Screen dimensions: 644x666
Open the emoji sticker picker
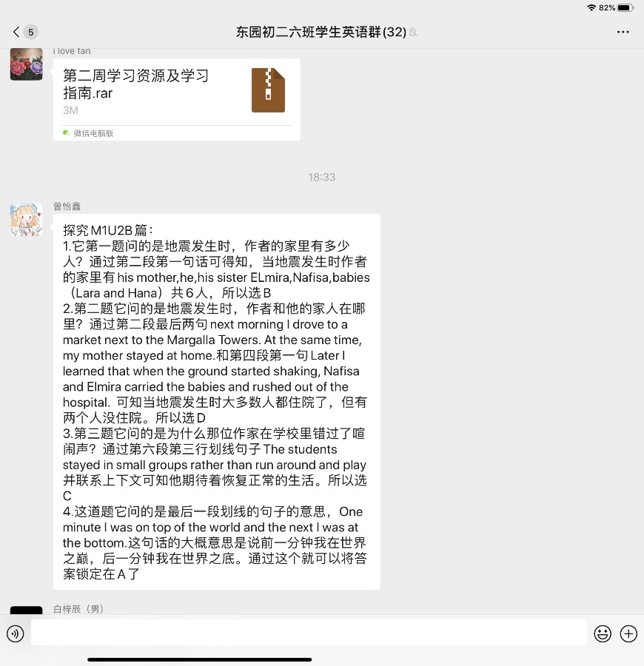click(603, 633)
